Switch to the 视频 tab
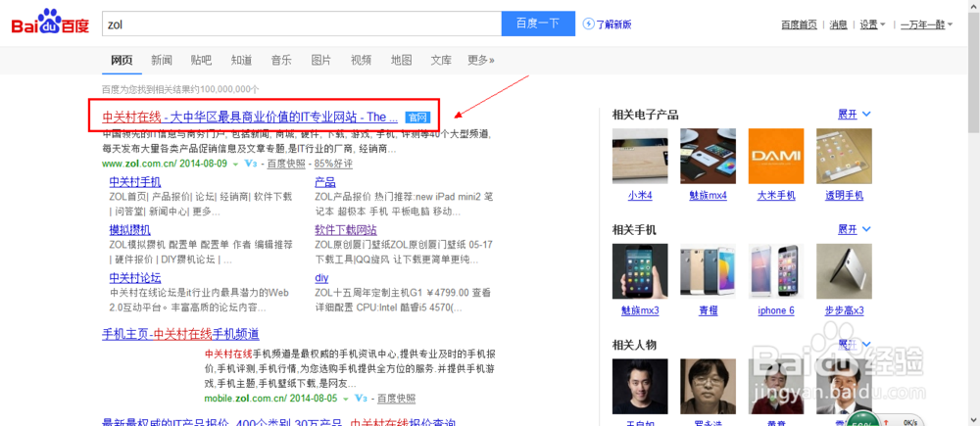This screenshot has width=980, height=426. click(362, 60)
